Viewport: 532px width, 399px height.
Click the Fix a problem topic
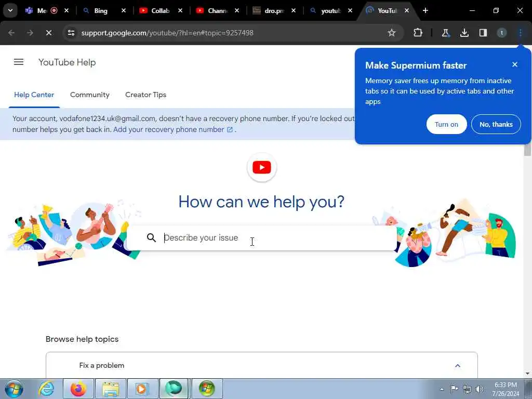click(102, 365)
